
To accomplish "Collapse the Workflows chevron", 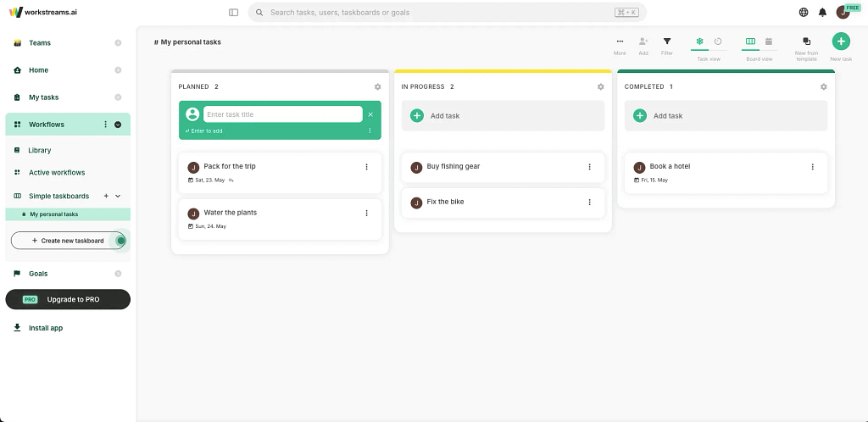I will point(118,125).
